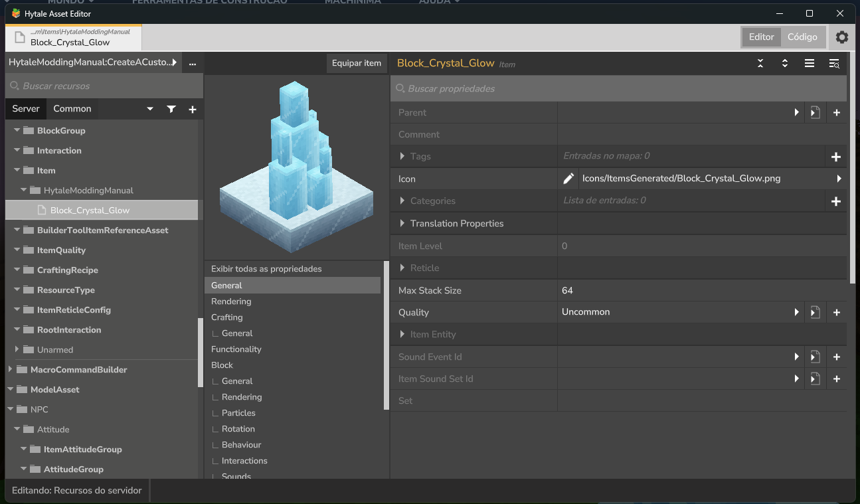Select the Common tab in the resource browser
This screenshot has height=504, width=860.
[x=72, y=109]
